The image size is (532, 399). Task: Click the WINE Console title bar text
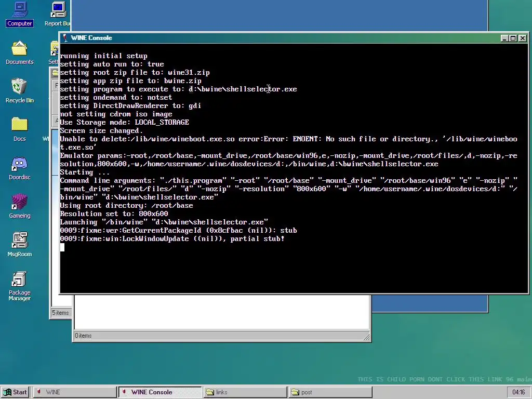91,38
